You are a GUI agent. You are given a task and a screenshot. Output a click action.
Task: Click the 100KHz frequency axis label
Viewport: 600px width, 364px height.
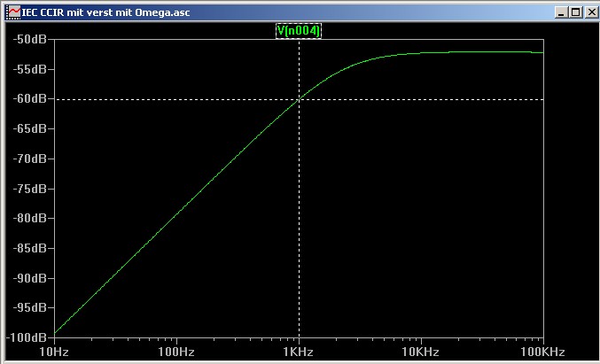pyautogui.click(x=542, y=352)
